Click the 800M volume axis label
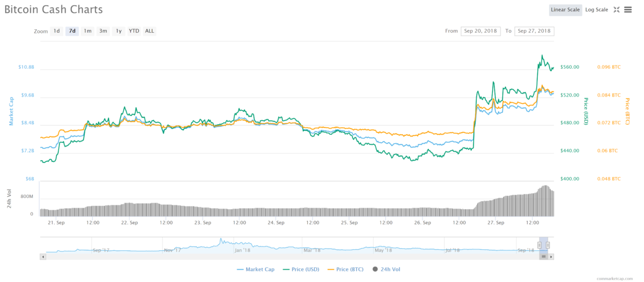The image size is (644, 282). 27,197
